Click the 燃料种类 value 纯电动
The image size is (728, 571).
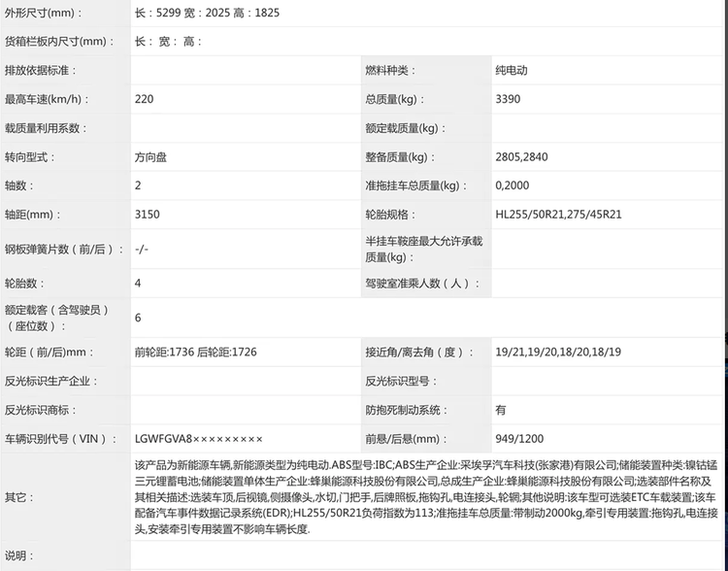512,71
